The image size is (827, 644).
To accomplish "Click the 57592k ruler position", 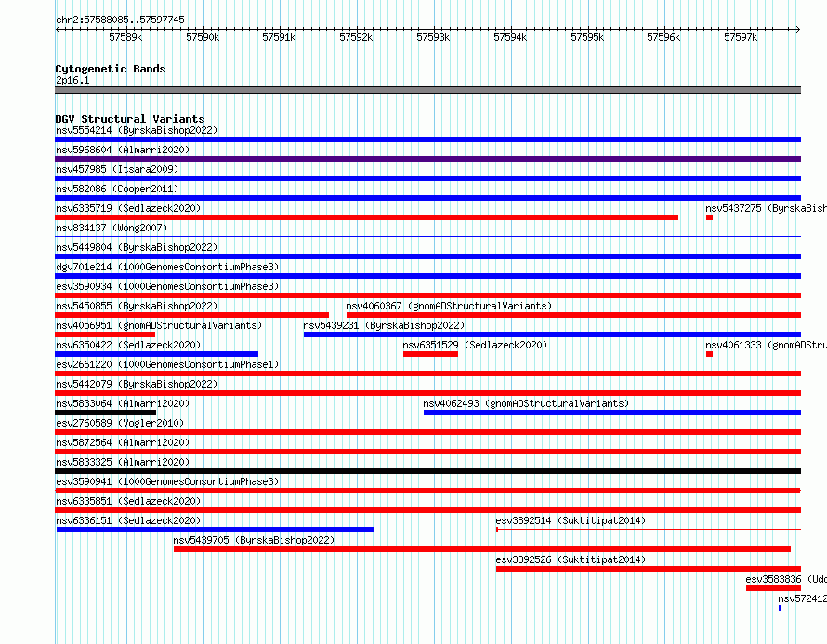I will click(356, 37).
